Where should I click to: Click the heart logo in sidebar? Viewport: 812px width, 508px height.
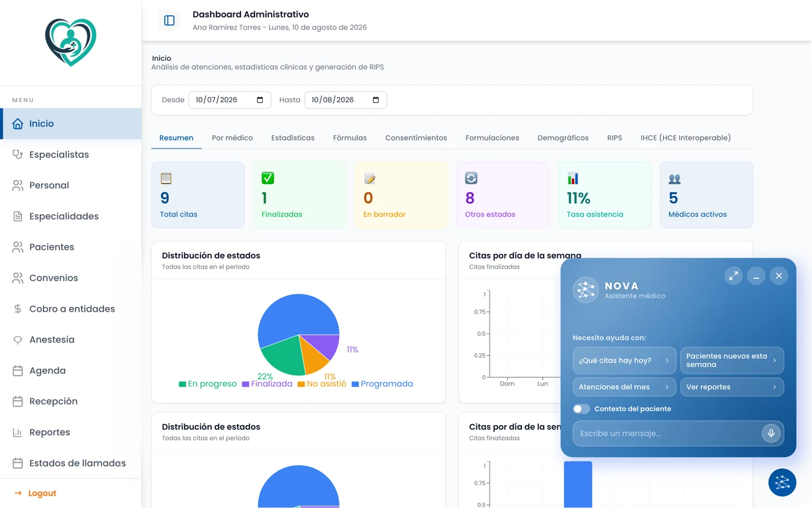tap(71, 42)
